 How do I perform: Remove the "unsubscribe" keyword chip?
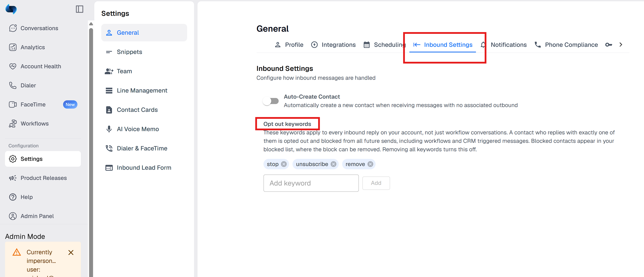coord(333,164)
